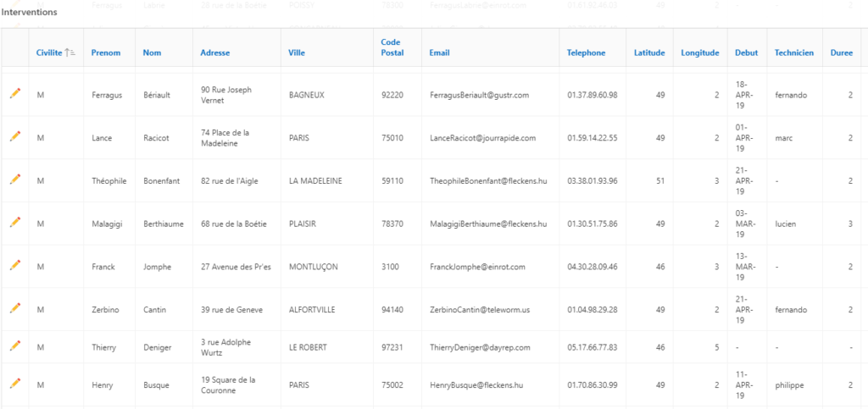Click email MalagigiBerthiaume@fleckens.hu
Viewport: 868px width, 409px height.
click(x=488, y=224)
